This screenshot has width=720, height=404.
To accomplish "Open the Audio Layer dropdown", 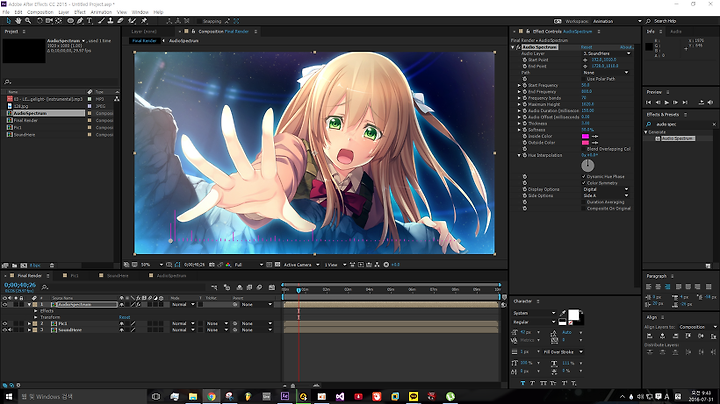I will (607, 54).
